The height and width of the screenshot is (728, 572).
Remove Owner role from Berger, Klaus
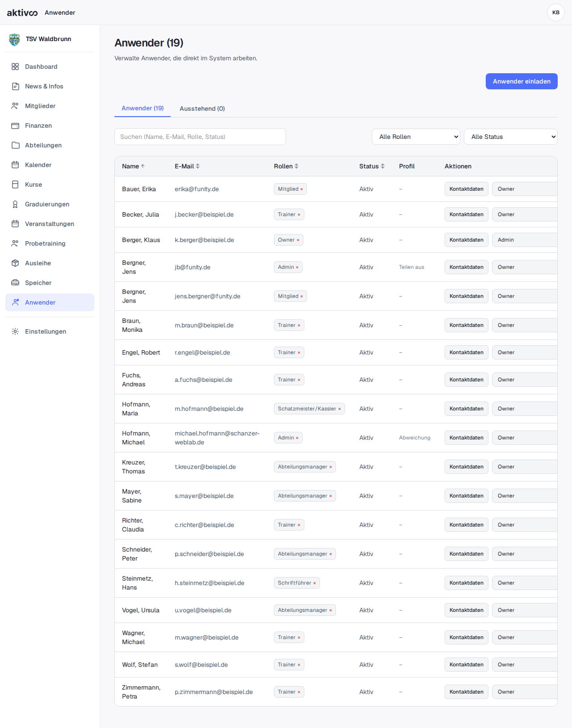coord(298,240)
